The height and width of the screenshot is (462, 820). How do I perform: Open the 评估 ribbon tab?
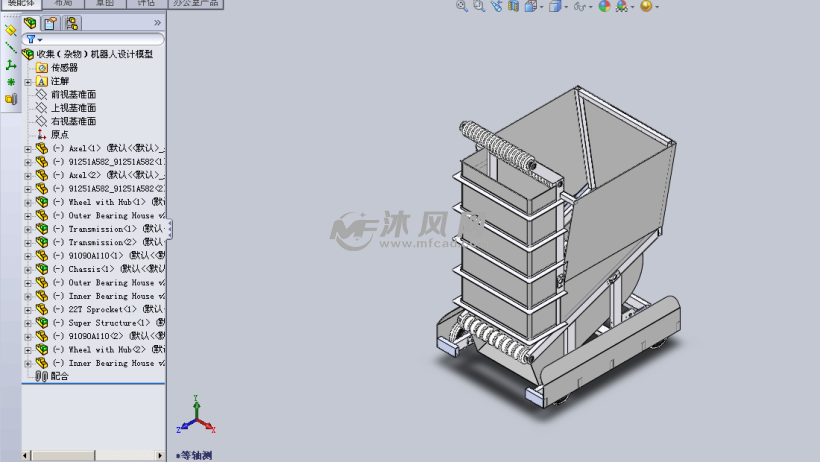click(x=146, y=4)
